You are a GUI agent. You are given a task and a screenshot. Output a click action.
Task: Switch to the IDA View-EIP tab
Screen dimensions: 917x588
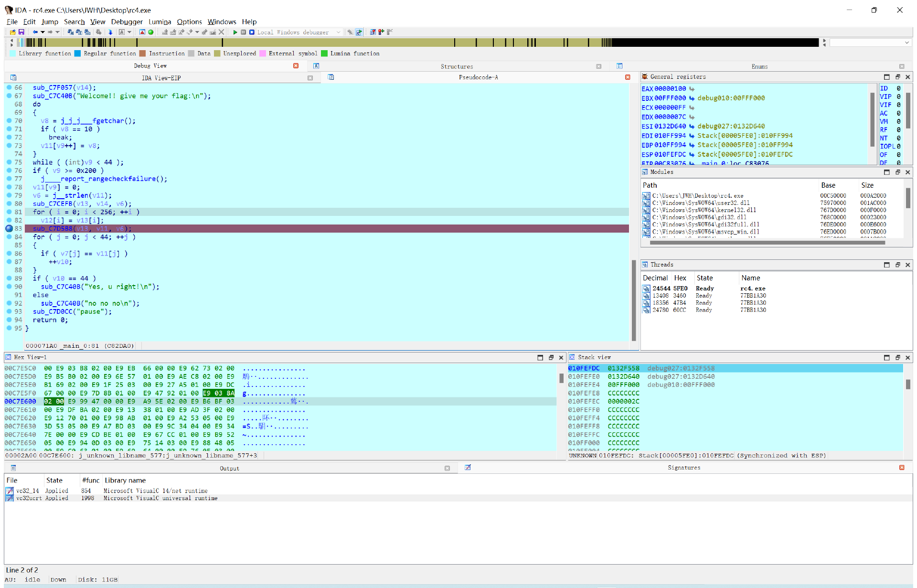coord(161,77)
